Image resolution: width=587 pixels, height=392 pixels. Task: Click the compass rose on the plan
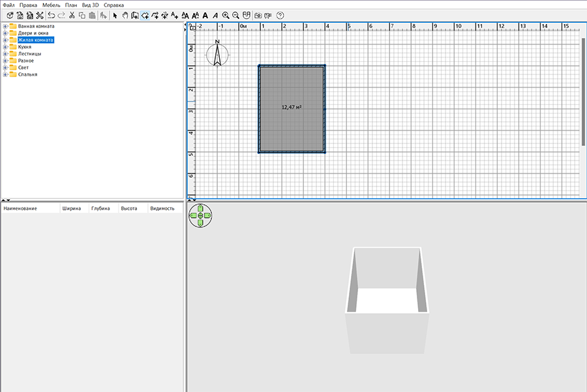point(217,54)
